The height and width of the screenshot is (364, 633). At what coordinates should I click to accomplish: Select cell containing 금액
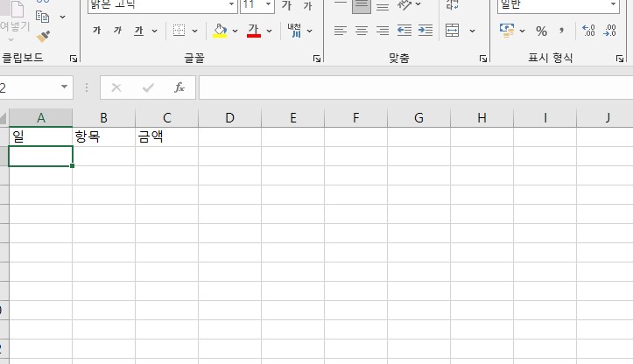click(166, 136)
